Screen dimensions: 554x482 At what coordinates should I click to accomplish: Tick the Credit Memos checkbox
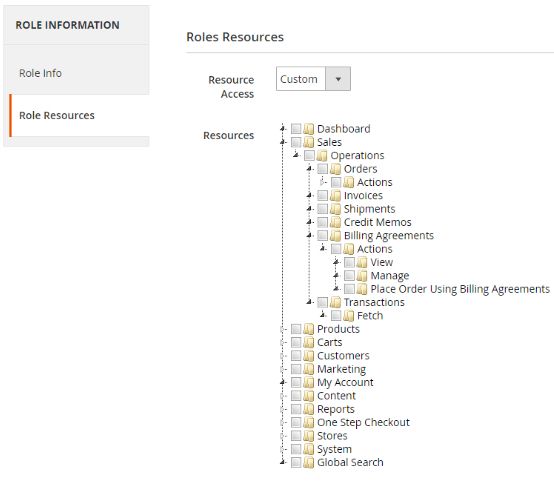[x=322, y=222]
